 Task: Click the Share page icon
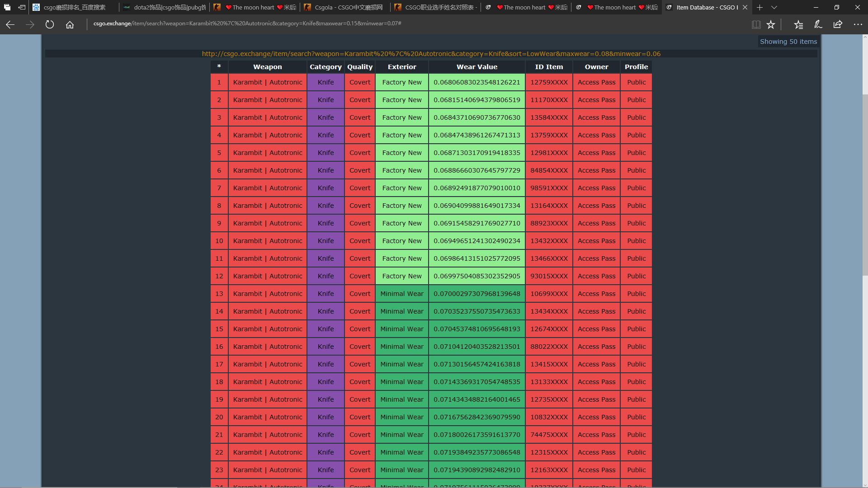(838, 25)
